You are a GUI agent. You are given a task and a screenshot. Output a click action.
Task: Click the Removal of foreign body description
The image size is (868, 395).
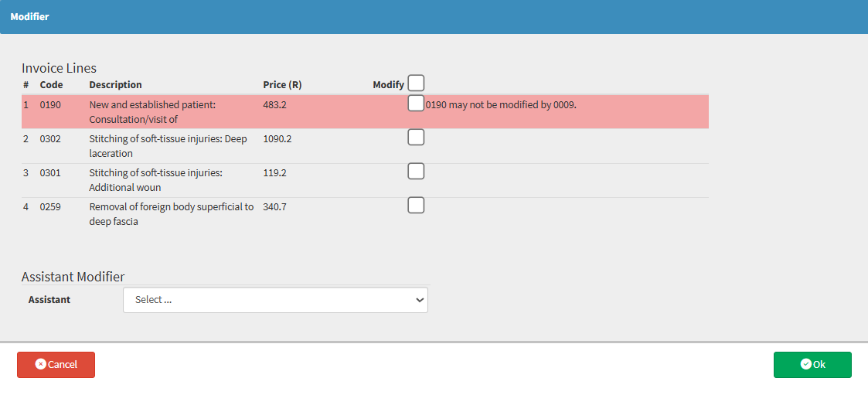[172, 214]
